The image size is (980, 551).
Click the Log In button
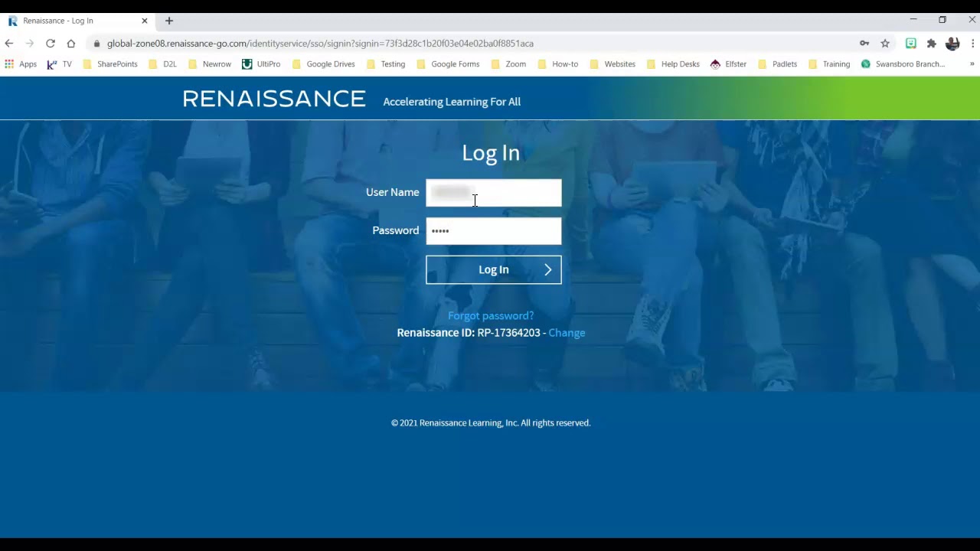pos(494,269)
